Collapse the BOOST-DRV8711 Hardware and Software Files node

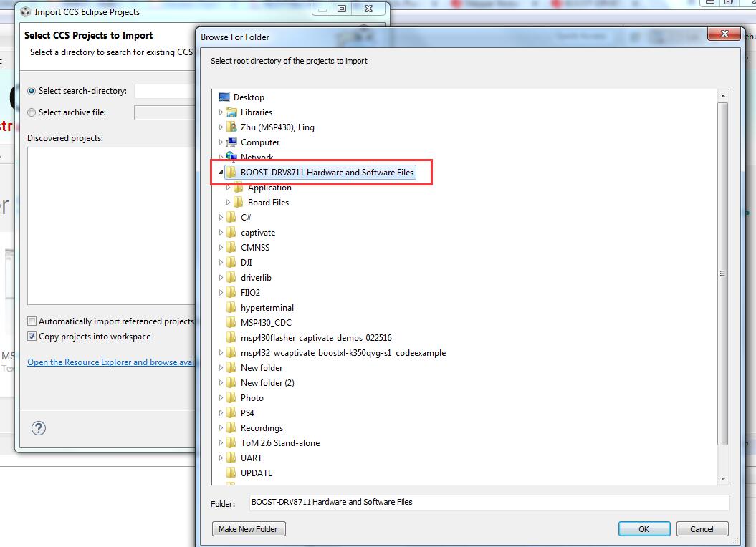pos(221,173)
